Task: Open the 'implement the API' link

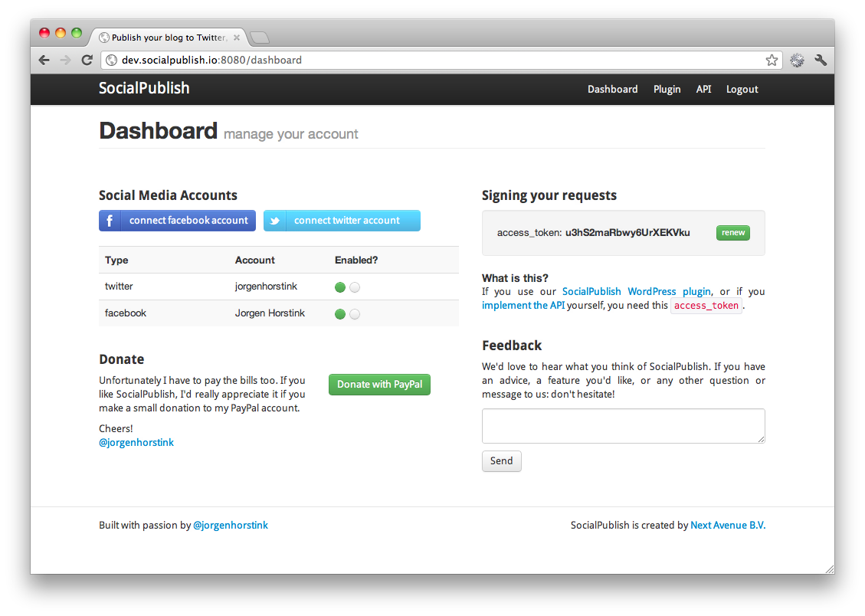Action: click(x=523, y=306)
